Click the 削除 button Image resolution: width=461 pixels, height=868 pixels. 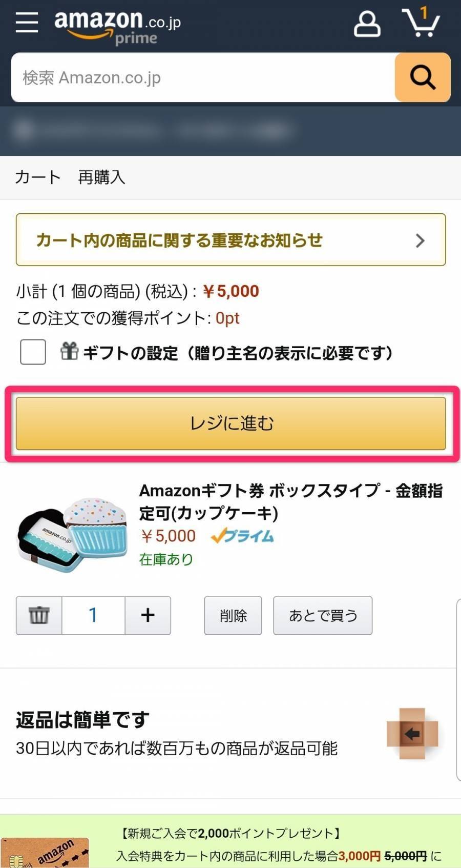(233, 615)
